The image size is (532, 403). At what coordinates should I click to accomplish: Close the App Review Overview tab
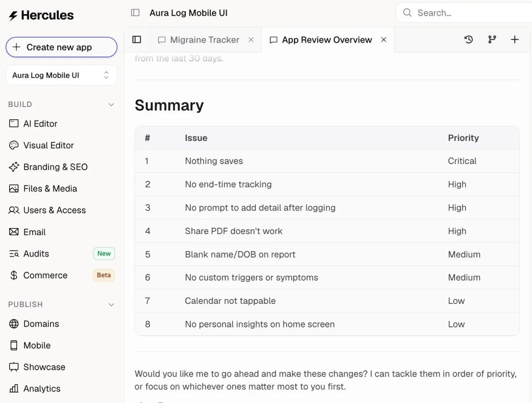384,40
